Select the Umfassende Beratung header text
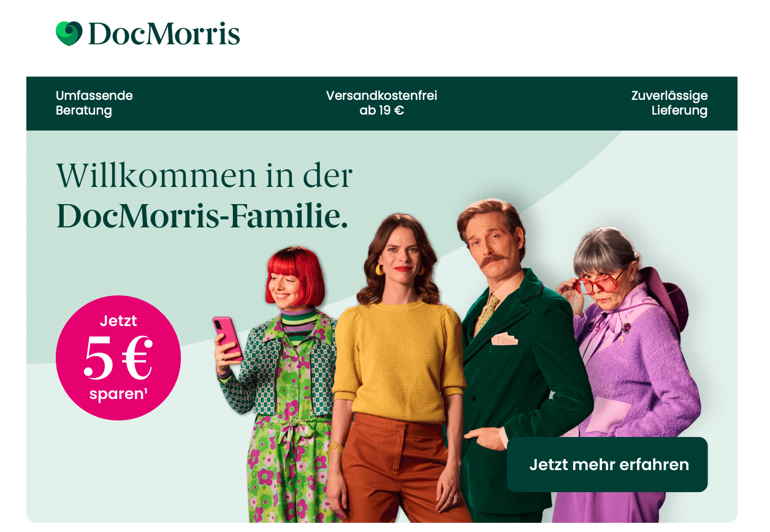Image resolution: width=770 pixels, height=532 pixels. coord(94,103)
